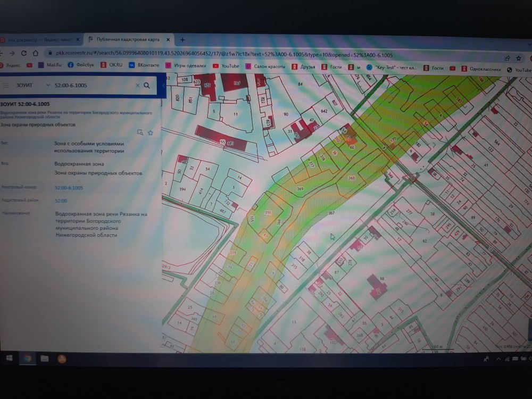Expand the ЗОУИТ search type dropdown
Image resolution: width=532 pixels, height=399 pixels.
point(48,85)
